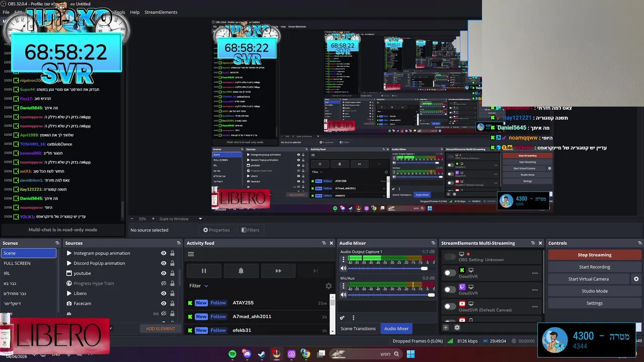Screen dimensions: 644x362
Task: Select the Scene item in Scenes list
Action: (29, 253)
